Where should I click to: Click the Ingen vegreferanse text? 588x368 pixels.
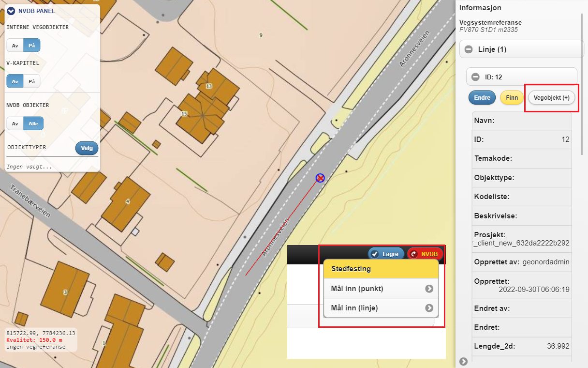[x=35, y=347]
